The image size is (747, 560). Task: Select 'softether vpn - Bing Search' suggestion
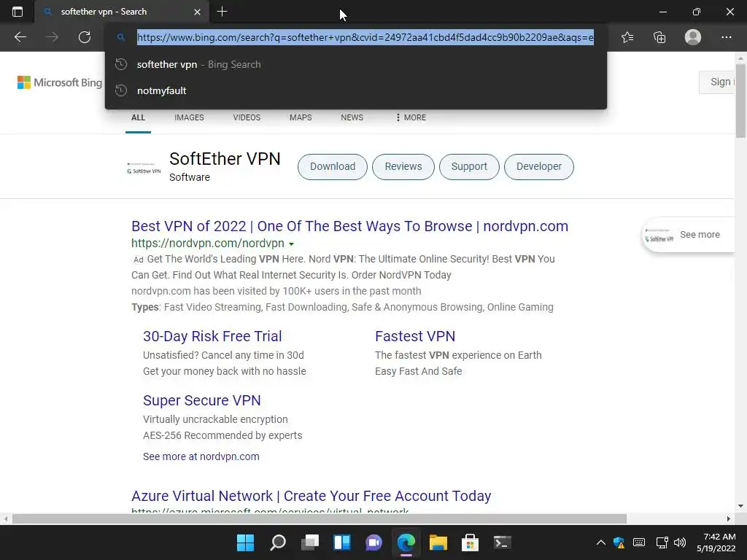pyautogui.click(x=356, y=64)
